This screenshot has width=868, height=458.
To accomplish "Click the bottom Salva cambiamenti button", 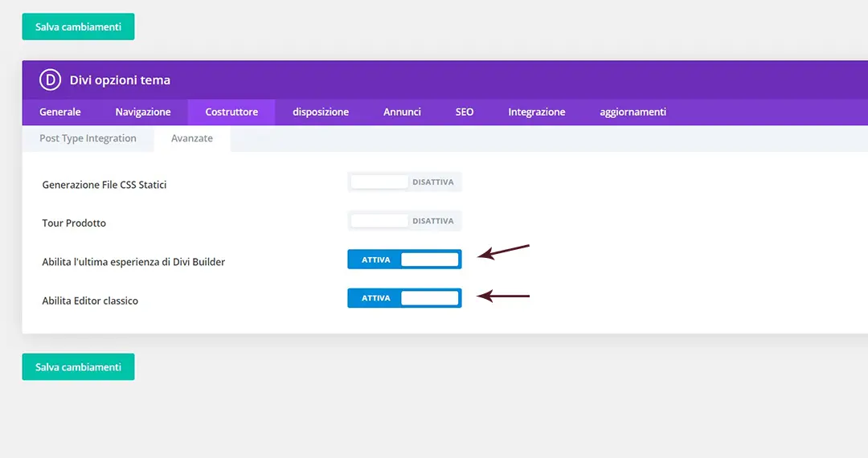I will coord(78,366).
